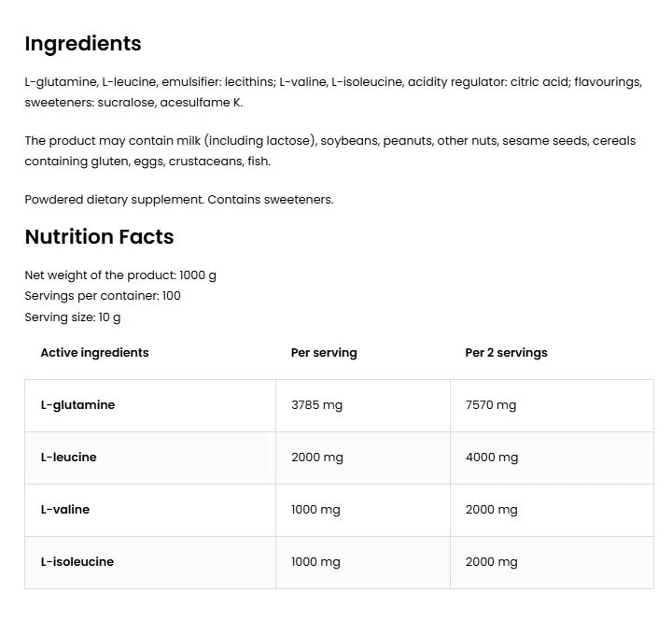
Task: Select the L-leucine row label
Action: (x=68, y=458)
